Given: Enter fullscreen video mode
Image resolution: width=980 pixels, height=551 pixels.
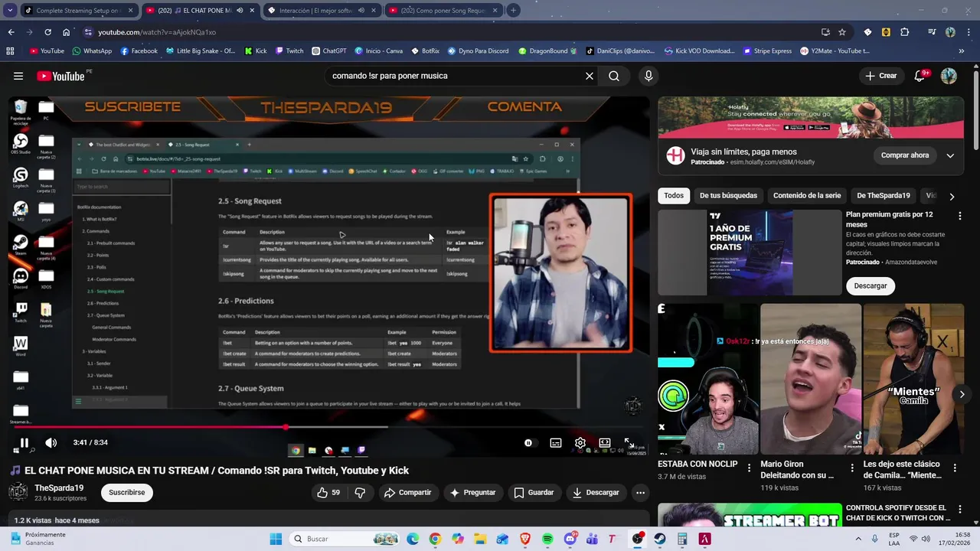Looking at the screenshot, I should (x=629, y=442).
